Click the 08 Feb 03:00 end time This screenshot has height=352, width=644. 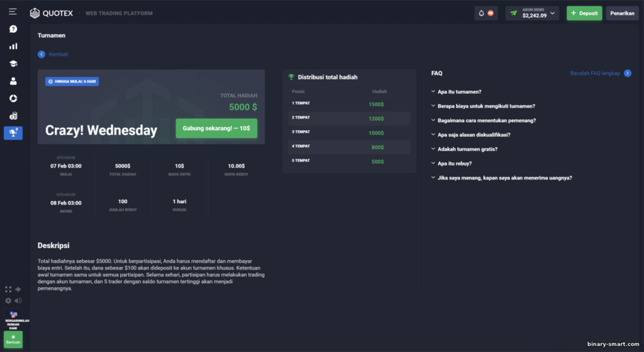tap(66, 202)
